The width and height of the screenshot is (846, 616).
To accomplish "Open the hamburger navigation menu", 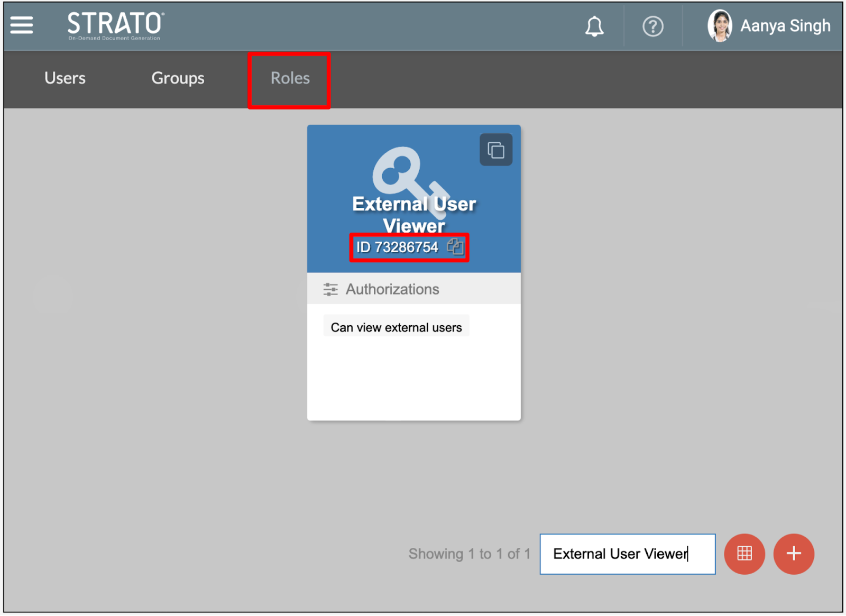I will click(22, 25).
